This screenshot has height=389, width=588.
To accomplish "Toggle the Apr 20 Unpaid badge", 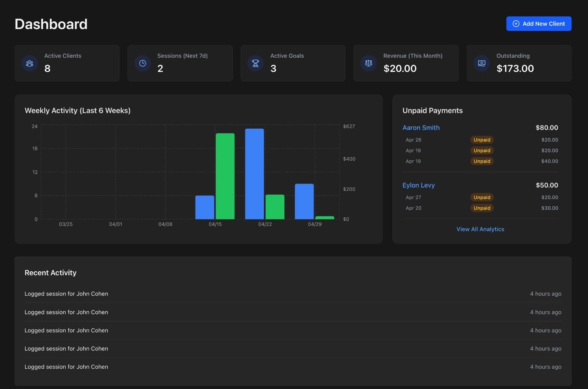I will (x=481, y=208).
